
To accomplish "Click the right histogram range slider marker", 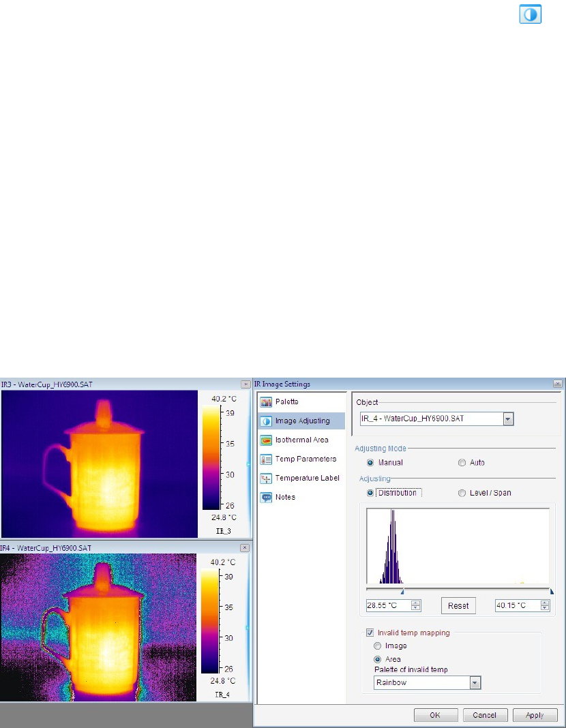I will (x=552, y=592).
